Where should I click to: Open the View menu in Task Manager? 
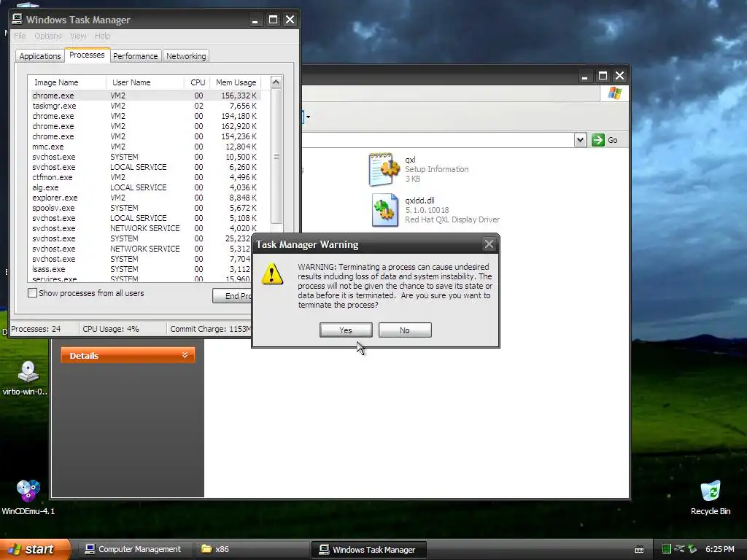coord(78,36)
